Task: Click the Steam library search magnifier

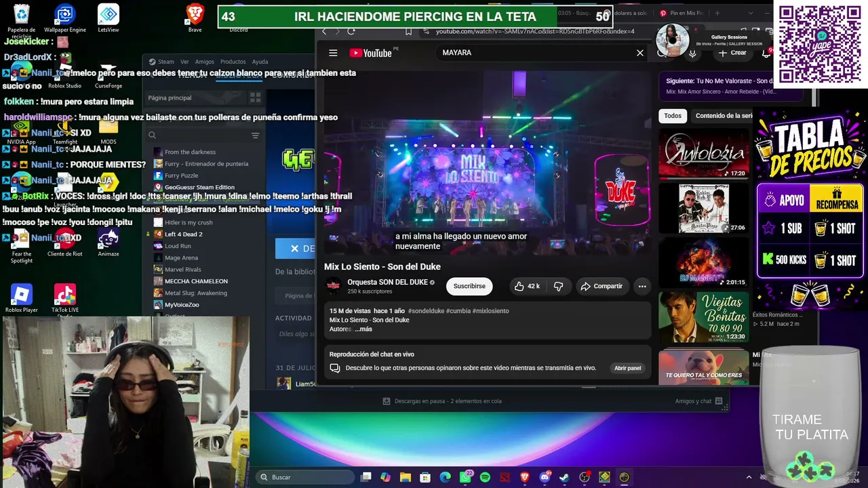Action: [x=152, y=136]
